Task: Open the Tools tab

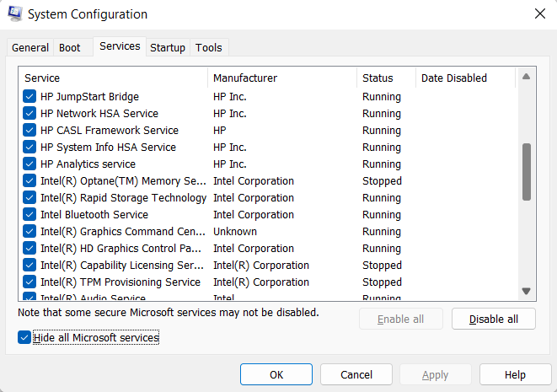Action: (x=209, y=47)
